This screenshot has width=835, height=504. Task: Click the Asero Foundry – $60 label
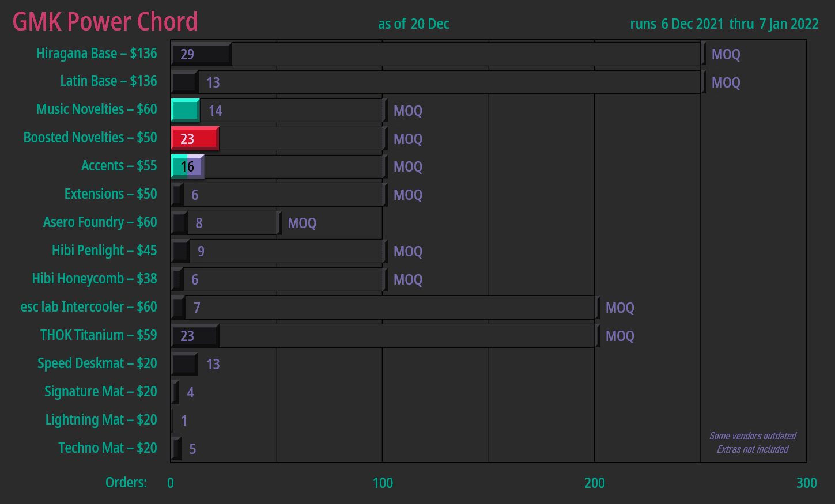click(x=100, y=222)
